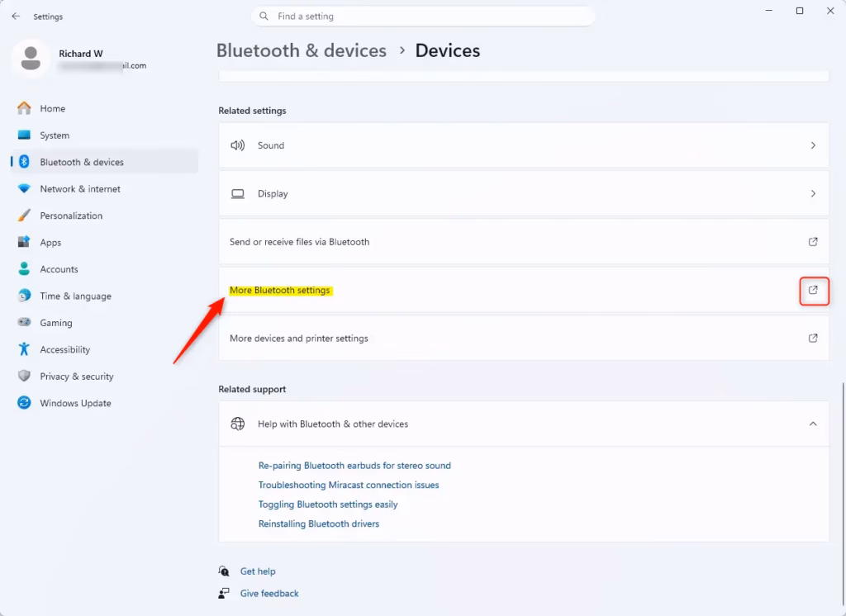Click the search magnifier icon

tap(264, 17)
